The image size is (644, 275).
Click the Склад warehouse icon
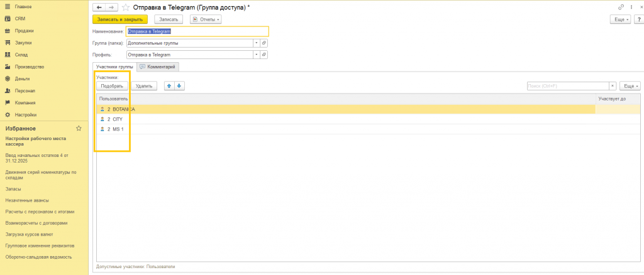click(8, 55)
